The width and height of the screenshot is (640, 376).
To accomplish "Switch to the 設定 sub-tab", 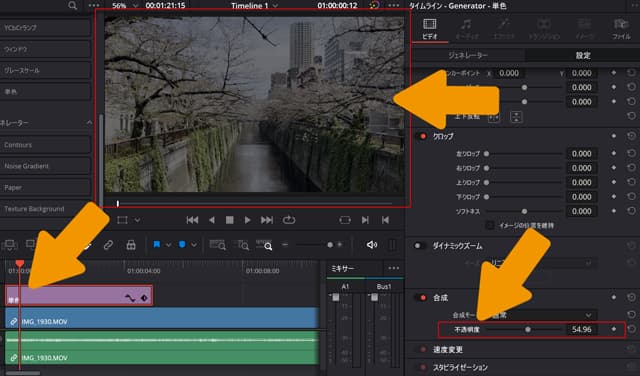I will click(x=583, y=55).
